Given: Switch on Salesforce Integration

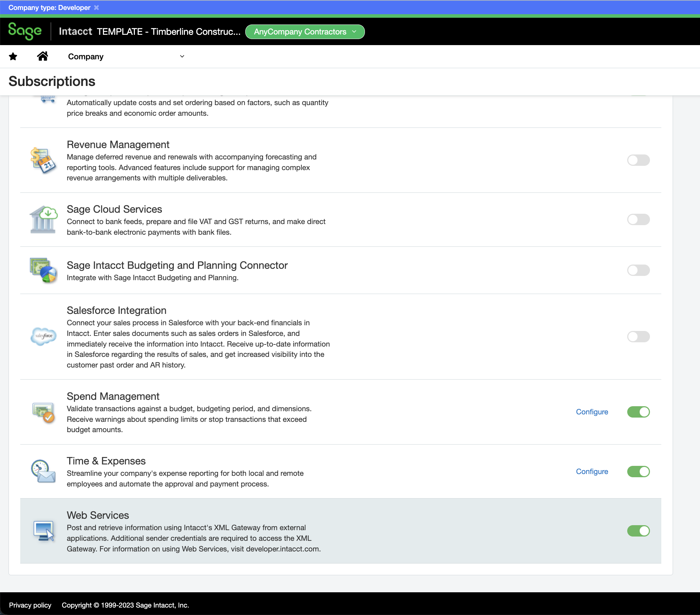Looking at the screenshot, I should tap(638, 337).
